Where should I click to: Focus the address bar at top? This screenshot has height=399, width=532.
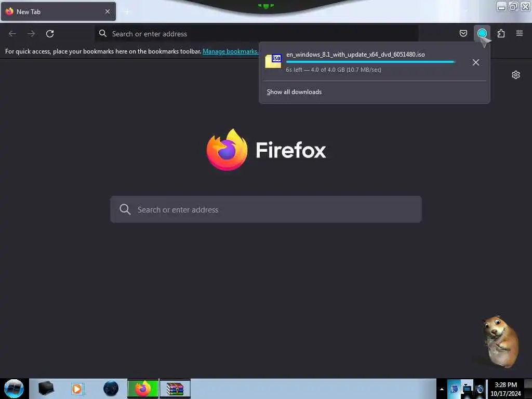point(256,34)
